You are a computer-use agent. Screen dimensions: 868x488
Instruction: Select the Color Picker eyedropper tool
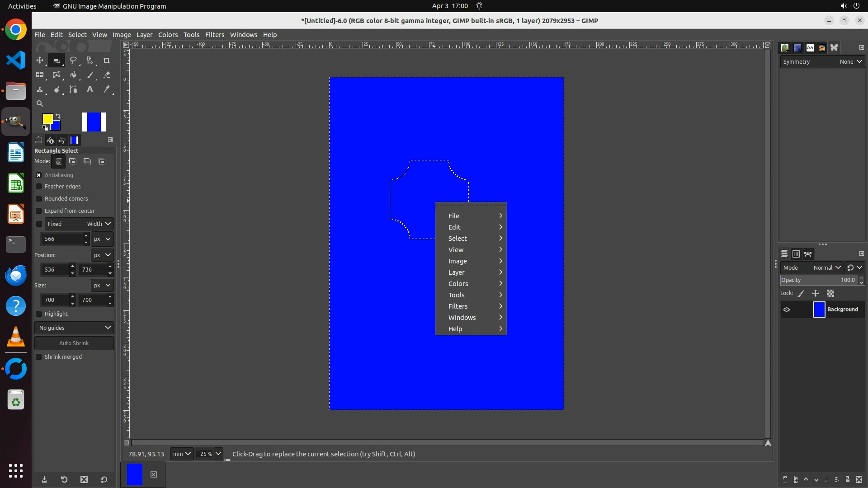point(107,89)
